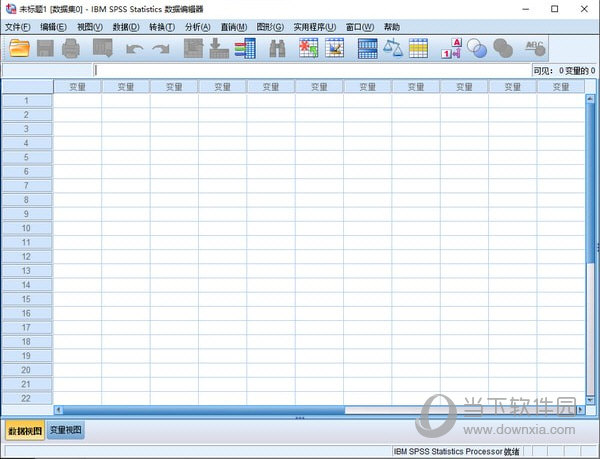The image size is (600, 459).
Task: Select row header 10
Action: (27, 228)
